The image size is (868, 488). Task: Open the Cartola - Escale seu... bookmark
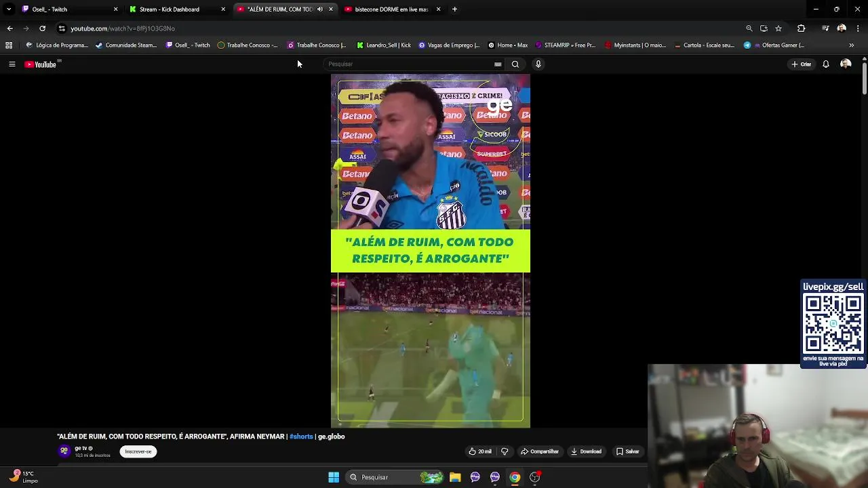[705, 45]
